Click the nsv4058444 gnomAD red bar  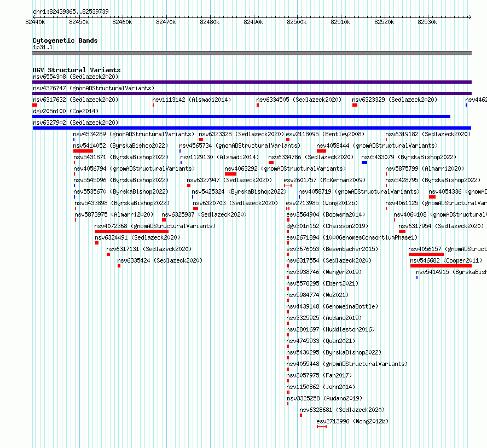click(x=321, y=151)
